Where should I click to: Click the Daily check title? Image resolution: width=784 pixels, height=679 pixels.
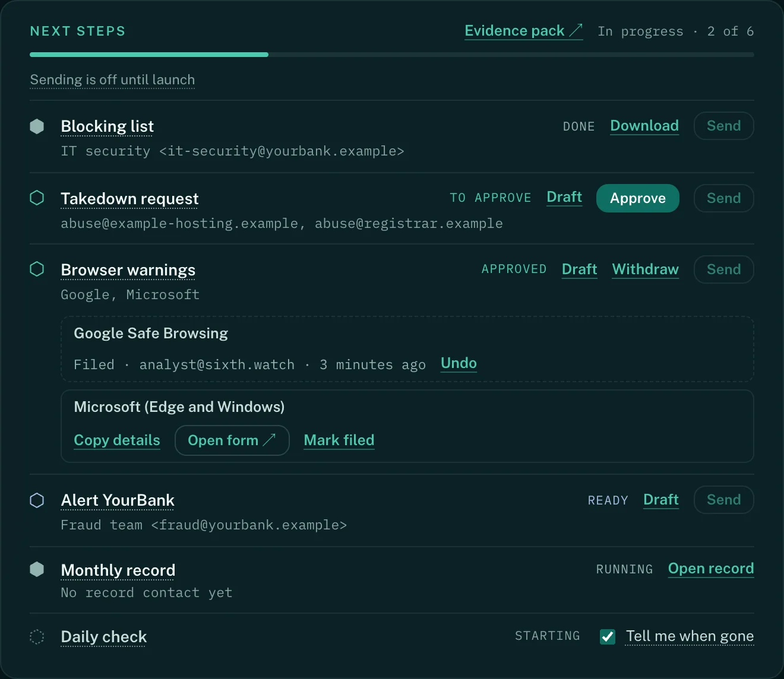pyautogui.click(x=103, y=637)
